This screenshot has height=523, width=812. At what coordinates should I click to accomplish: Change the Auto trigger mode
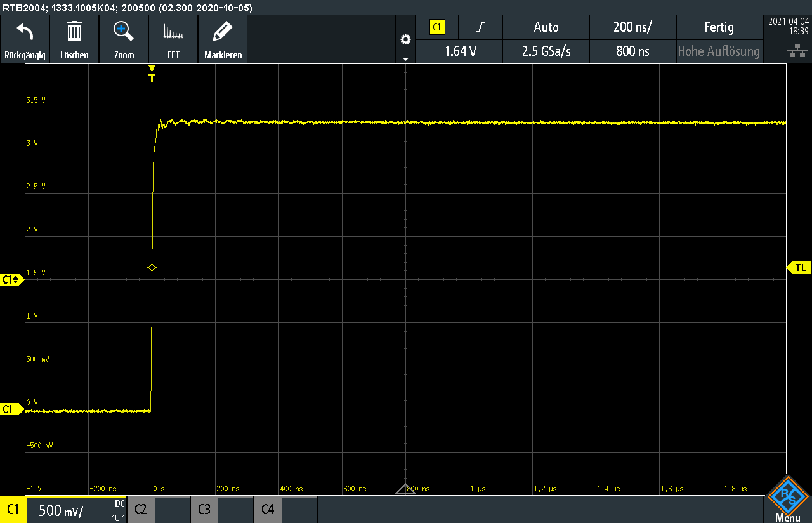[546, 27]
